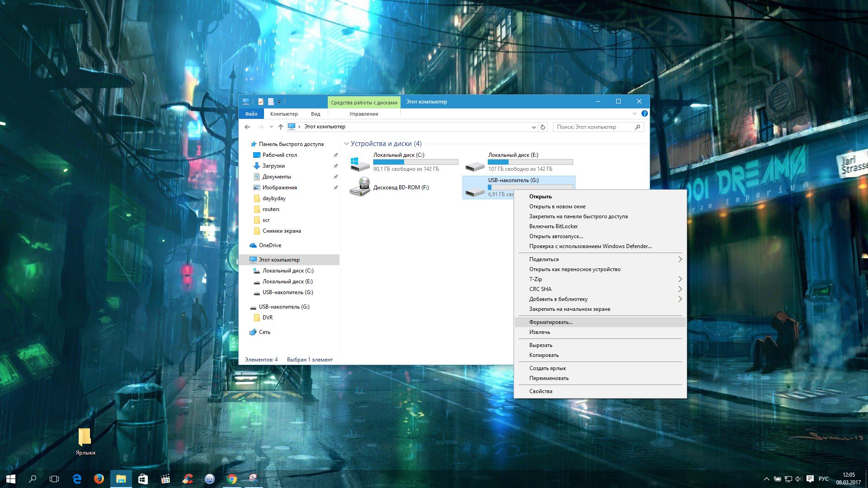The image size is (868, 488).
Task: Open Свойства from the context menu
Action: [600, 391]
